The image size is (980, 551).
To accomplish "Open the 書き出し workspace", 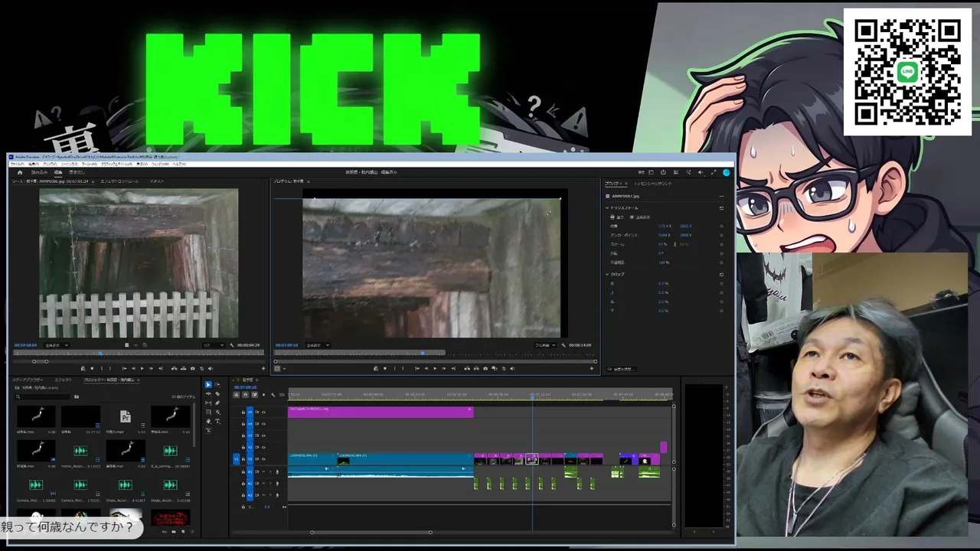I will tap(77, 172).
